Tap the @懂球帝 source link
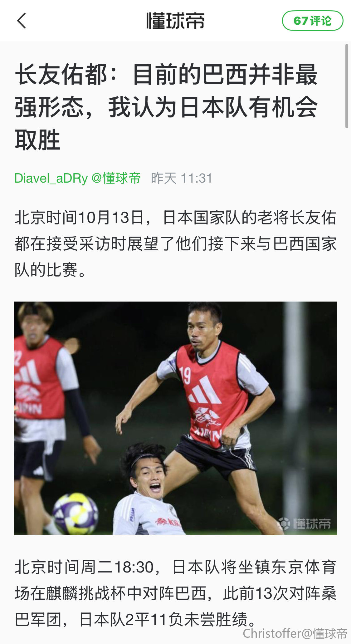 pos(116,178)
